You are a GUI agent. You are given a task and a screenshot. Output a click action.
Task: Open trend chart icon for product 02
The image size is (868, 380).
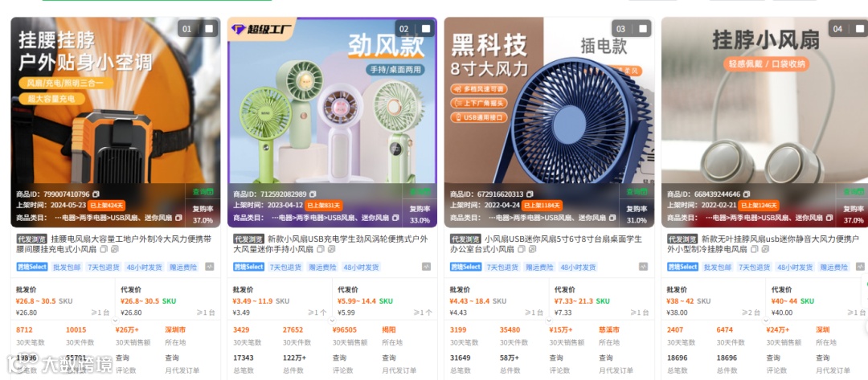click(426, 267)
